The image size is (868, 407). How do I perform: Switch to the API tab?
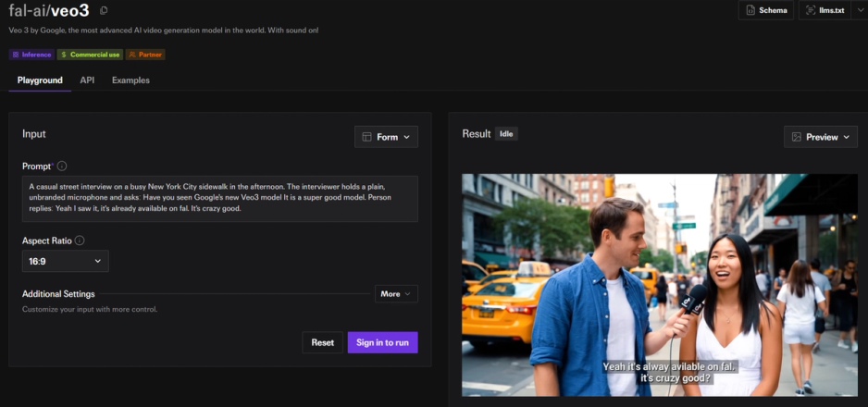coord(87,80)
